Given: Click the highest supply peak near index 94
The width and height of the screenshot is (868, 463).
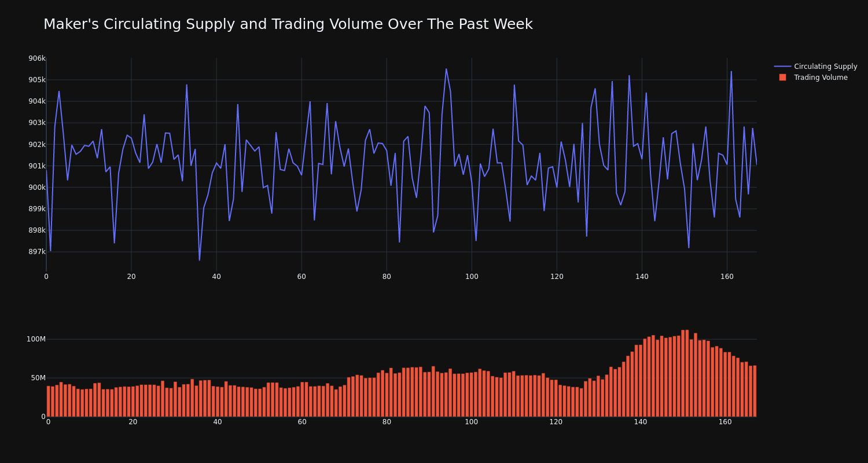Looking at the screenshot, I should click(x=446, y=69).
